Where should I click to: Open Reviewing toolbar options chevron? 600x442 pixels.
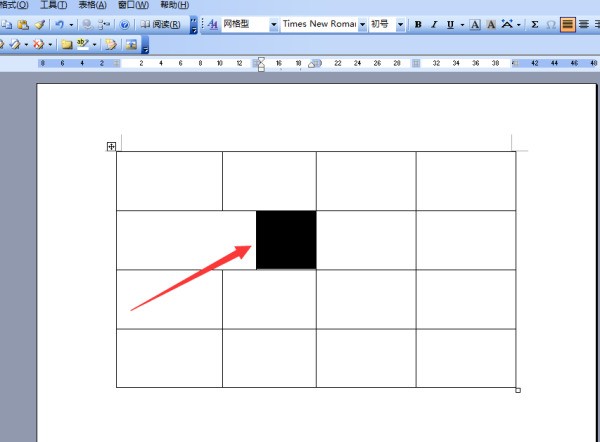tap(145, 45)
